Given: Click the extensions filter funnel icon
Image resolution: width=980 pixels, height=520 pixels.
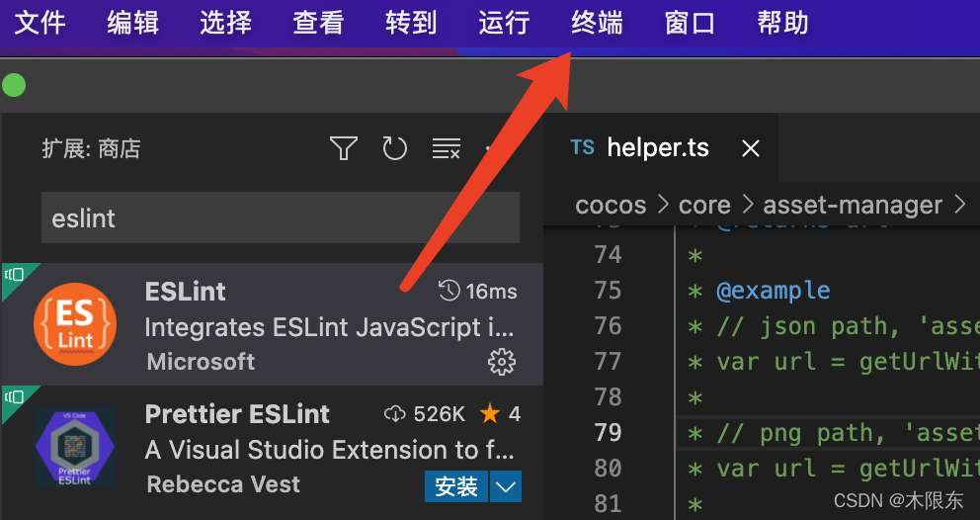Looking at the screenshot, I should tap(343, 149).
